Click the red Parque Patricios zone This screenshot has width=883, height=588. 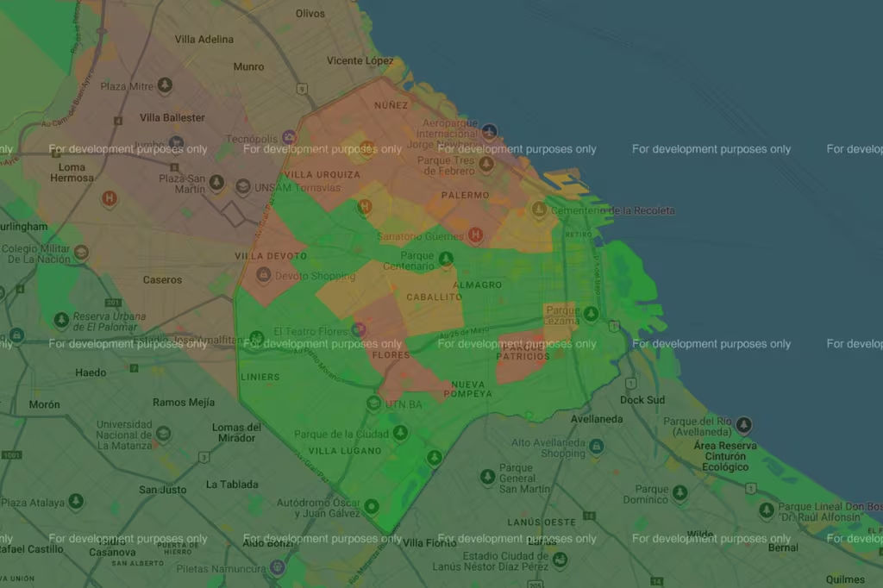point(521,353)
